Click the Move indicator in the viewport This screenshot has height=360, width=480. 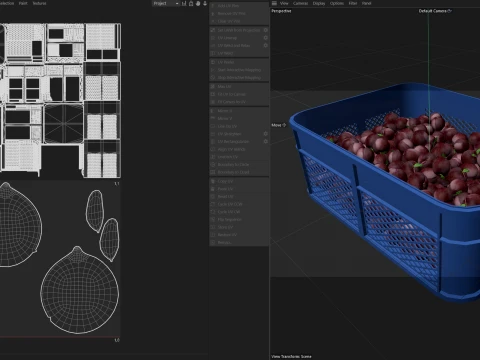point(279,125)
